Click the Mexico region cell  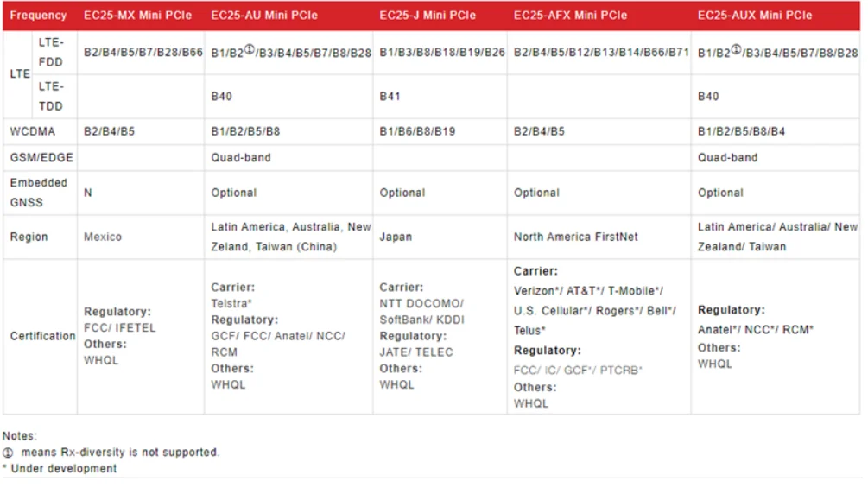(x=103, y=237)
